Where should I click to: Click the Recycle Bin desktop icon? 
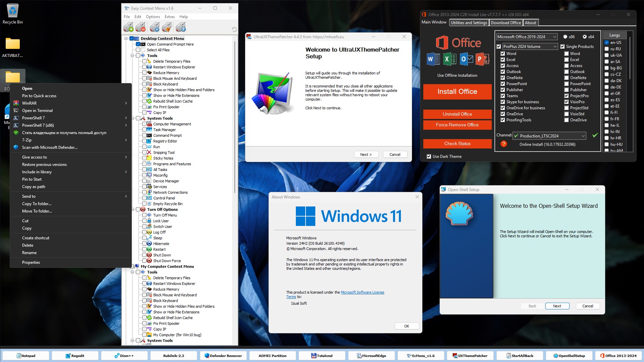[x=13, y=14]
